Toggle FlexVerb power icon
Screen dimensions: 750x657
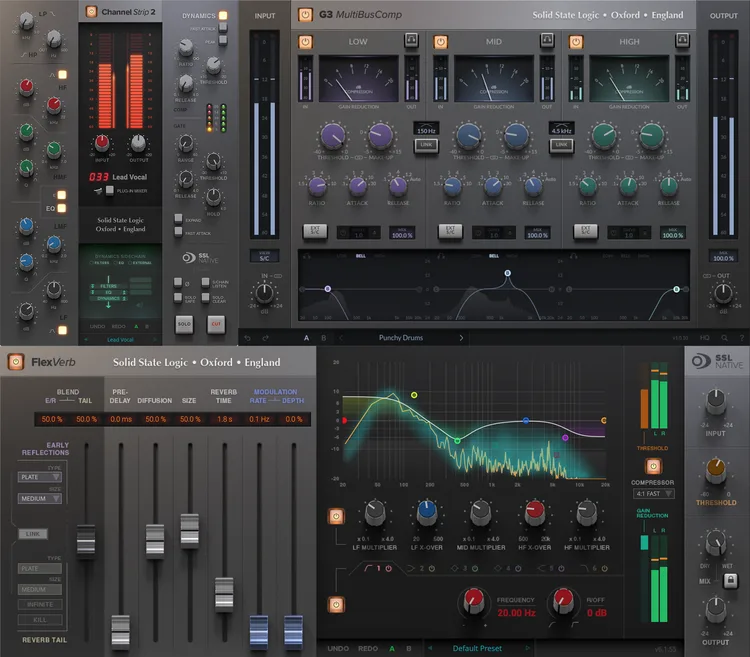point(16,362)
